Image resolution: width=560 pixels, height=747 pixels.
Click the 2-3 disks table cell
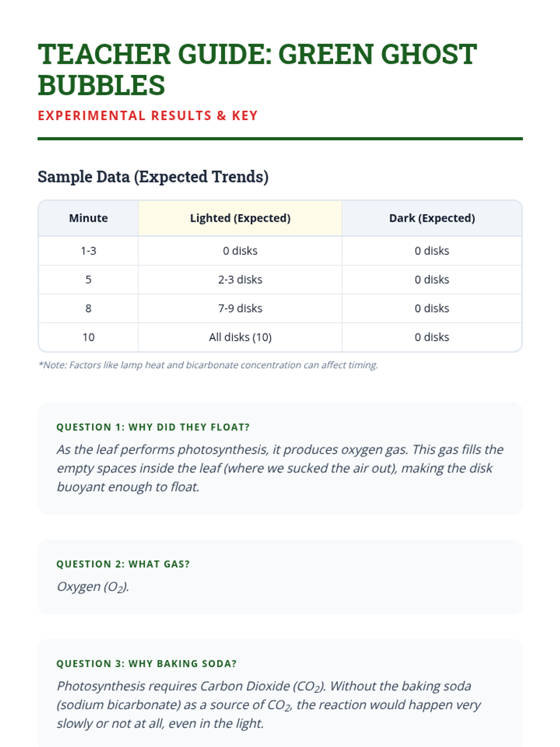[240, 280]
